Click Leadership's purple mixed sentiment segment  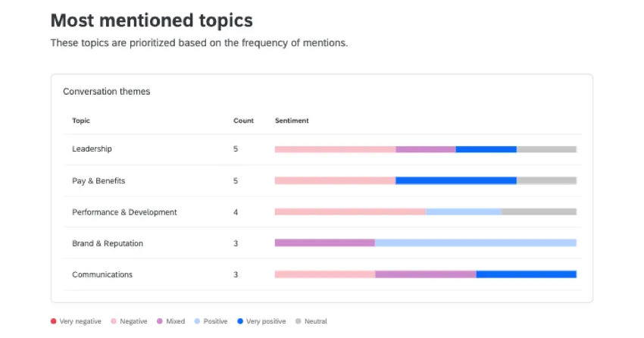[425, 149]
